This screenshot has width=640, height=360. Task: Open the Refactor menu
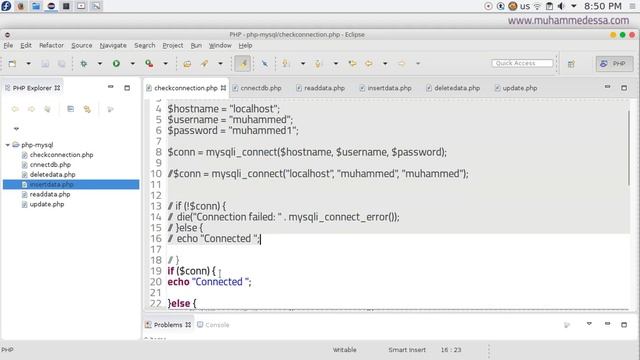(51, 45)
